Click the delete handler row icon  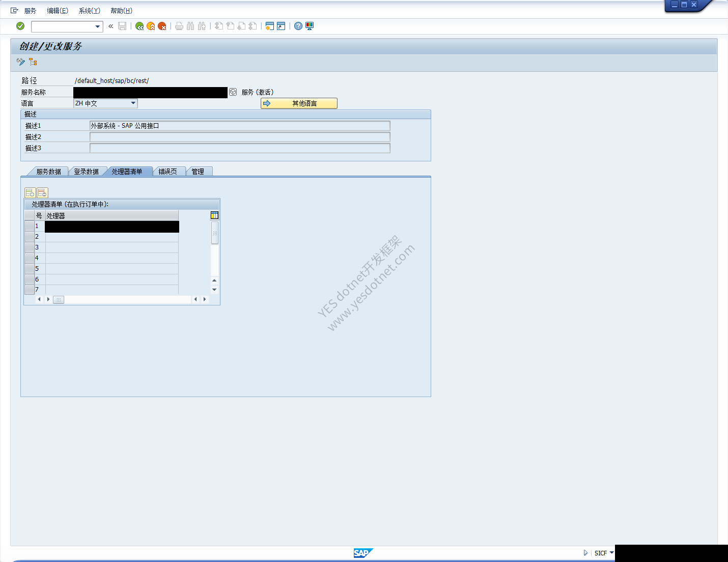pyautogui.click(x=42, y=193)
